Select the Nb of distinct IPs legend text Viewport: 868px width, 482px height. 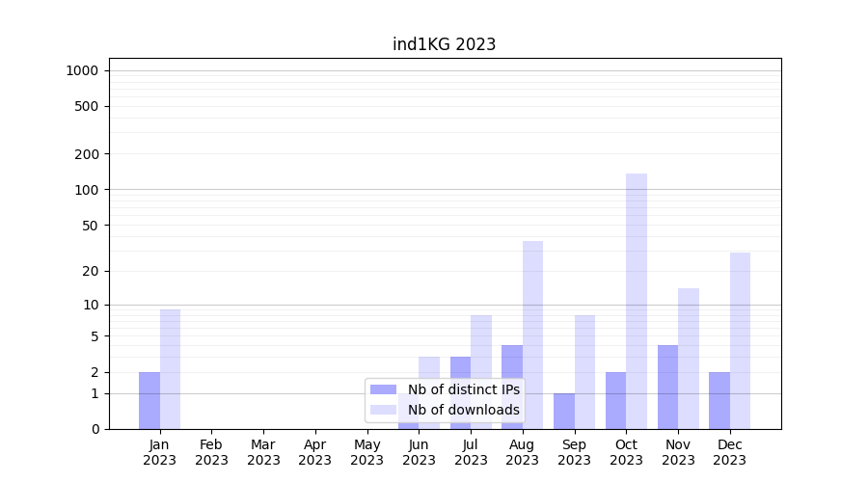pyautogui.click(x=463, y=389)
